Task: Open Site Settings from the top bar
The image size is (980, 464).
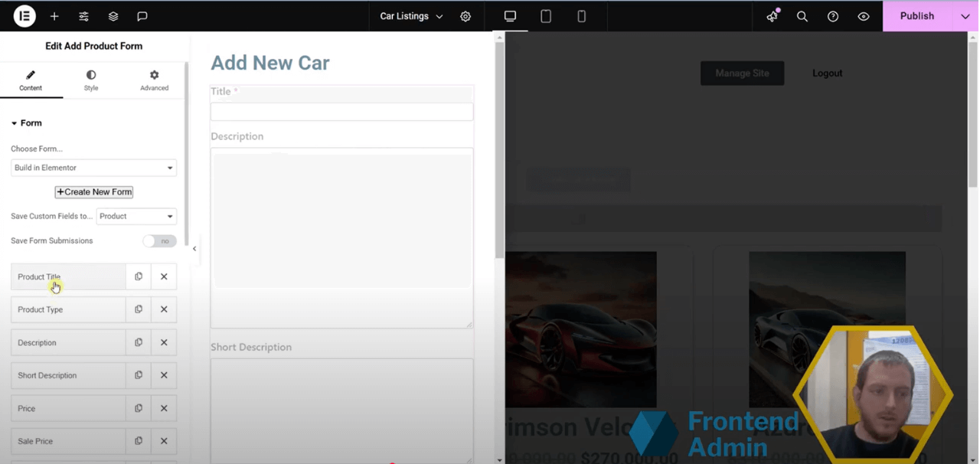Action: click(465, 15)
